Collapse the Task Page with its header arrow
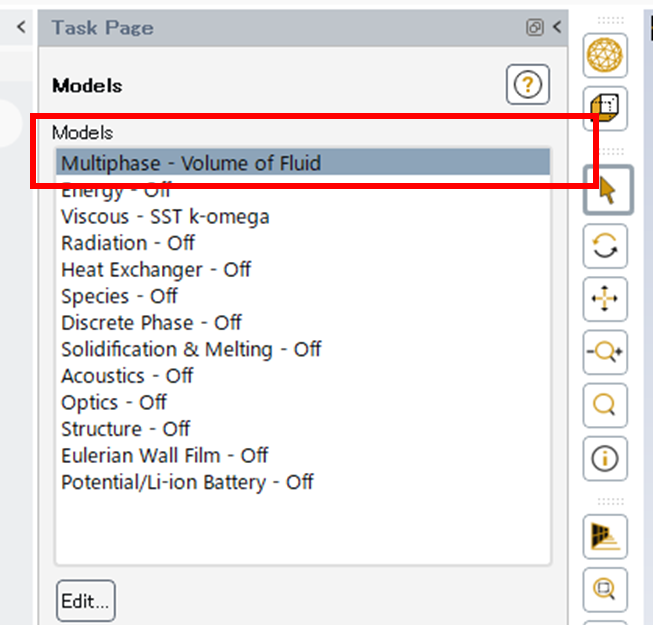Screen dimensions: 653x625 (557, 27)
